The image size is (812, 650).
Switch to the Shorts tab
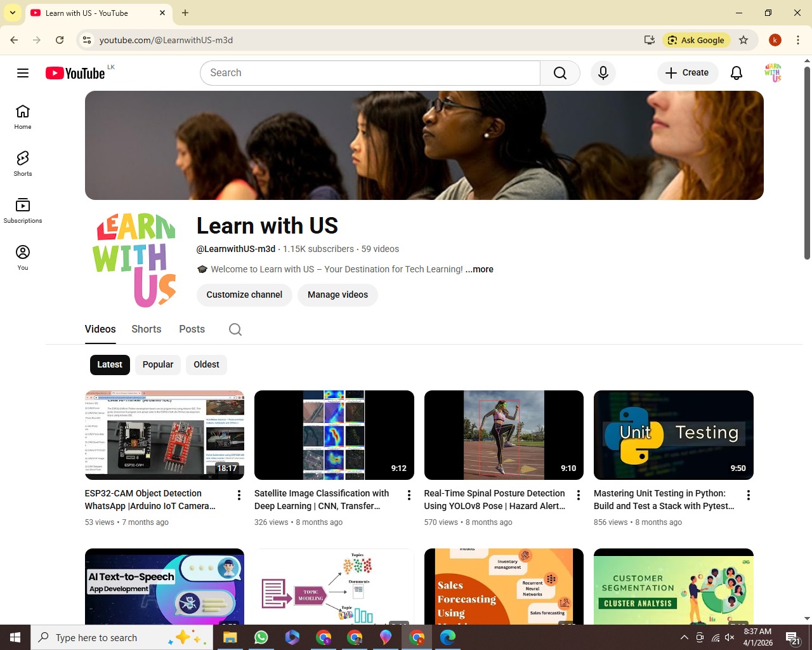[146, 329]
